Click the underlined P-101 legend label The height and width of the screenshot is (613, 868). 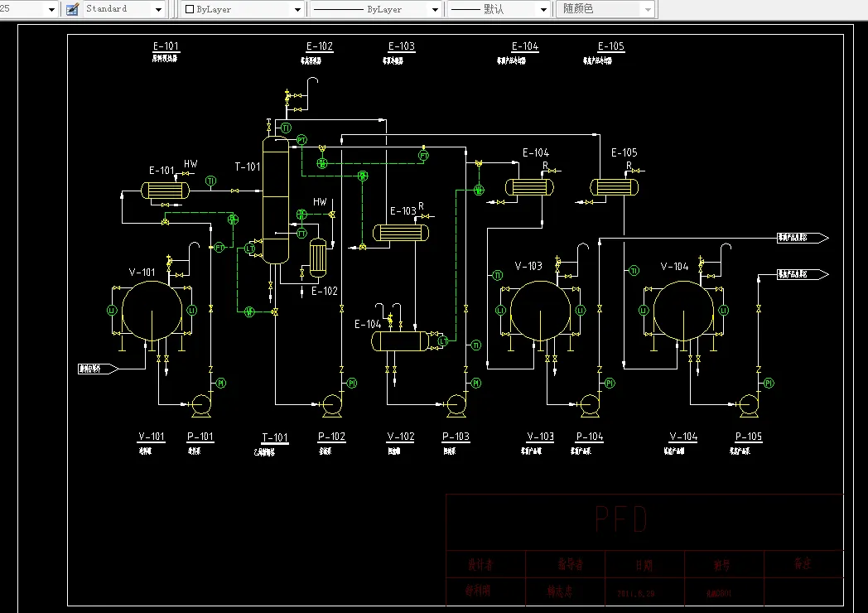[200, 437]
